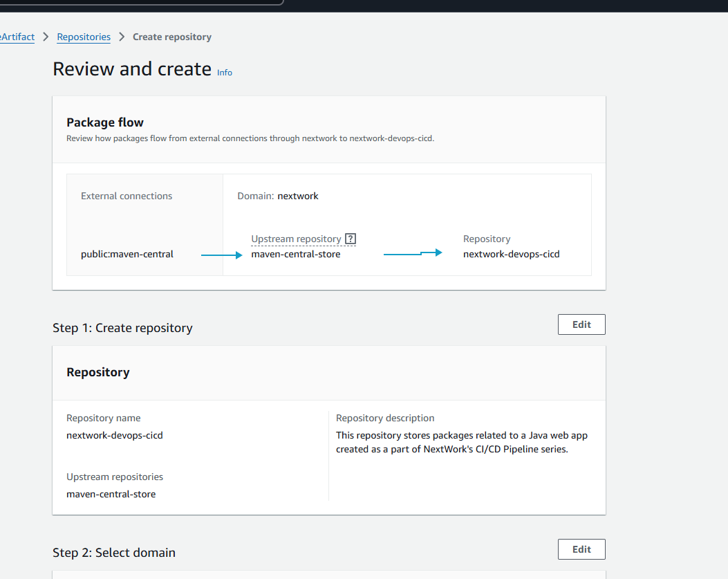Viewport: 728px width, 579px height.
Task: Click the arrow pointing to nextwork-devops-cicd
Action: tap(413, 253)
